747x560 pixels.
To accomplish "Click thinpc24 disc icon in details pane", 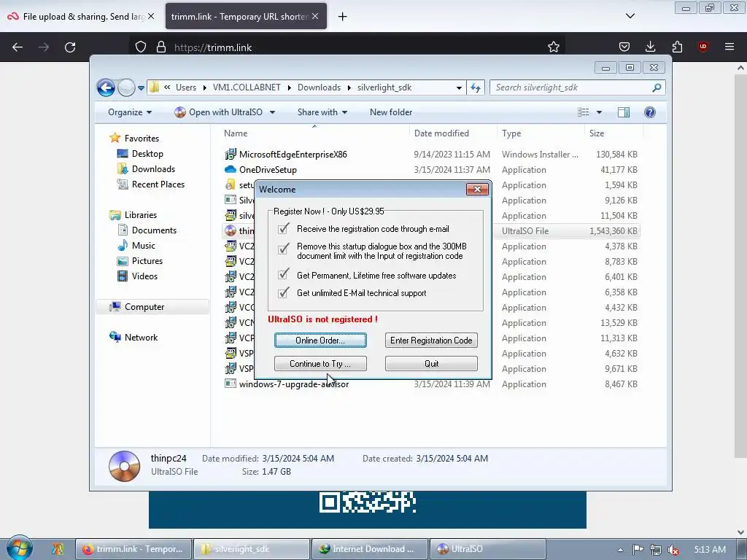I will click(x=124, y=466).
